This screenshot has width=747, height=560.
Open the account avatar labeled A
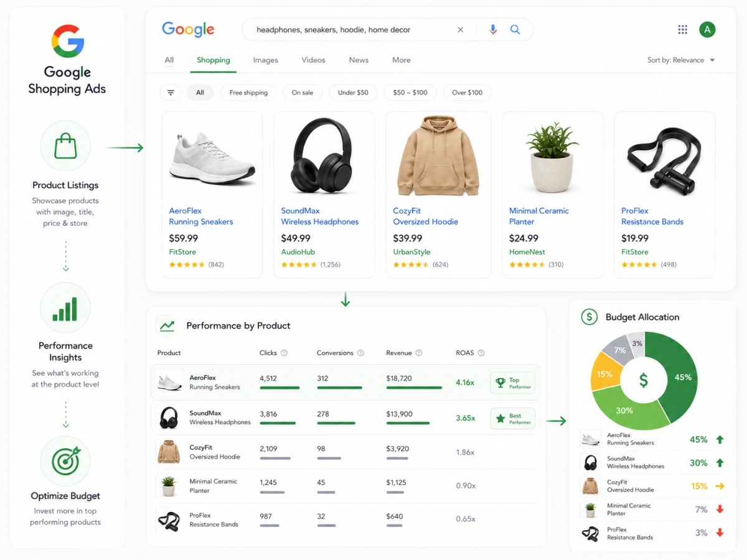coord(707,29)
